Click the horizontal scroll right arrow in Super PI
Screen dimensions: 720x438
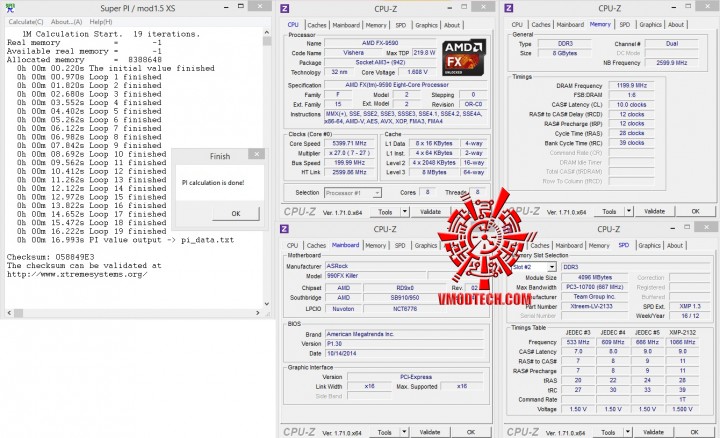257,313
